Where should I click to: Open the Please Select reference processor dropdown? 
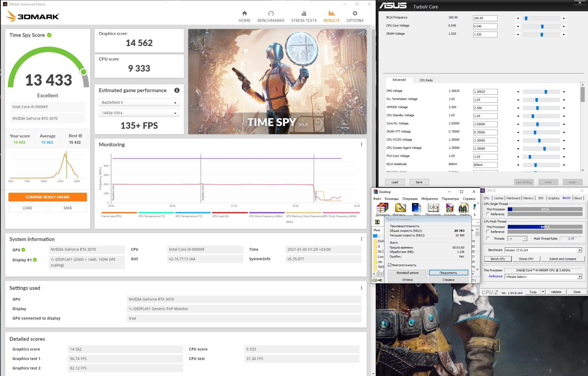point(580,277)
